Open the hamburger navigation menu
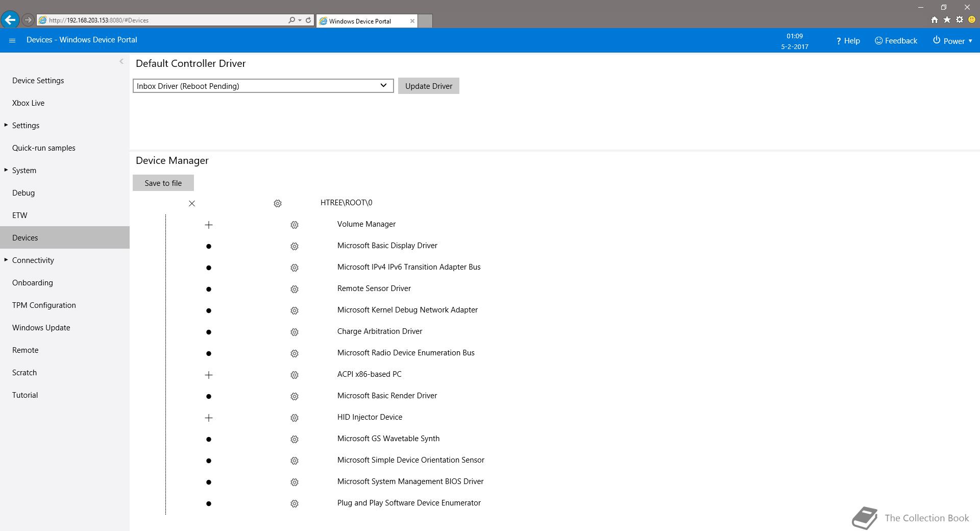980x531 pixels. click(12, 40)
